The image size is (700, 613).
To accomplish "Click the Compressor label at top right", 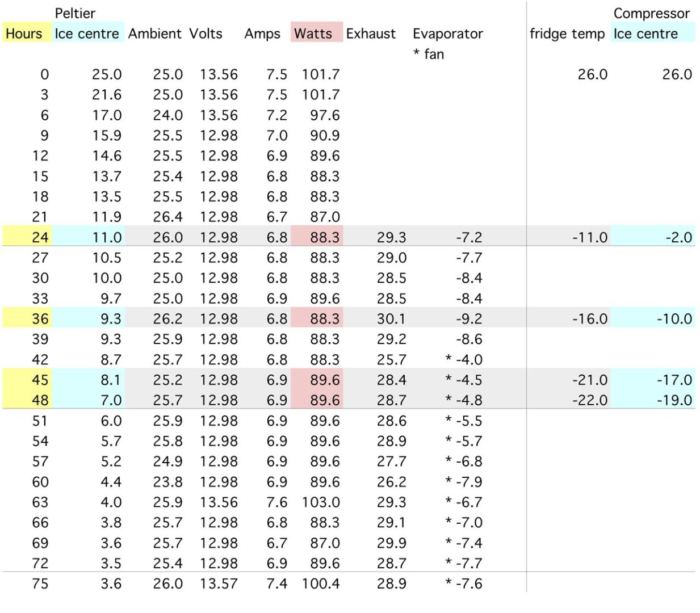I will pos(651,13).
